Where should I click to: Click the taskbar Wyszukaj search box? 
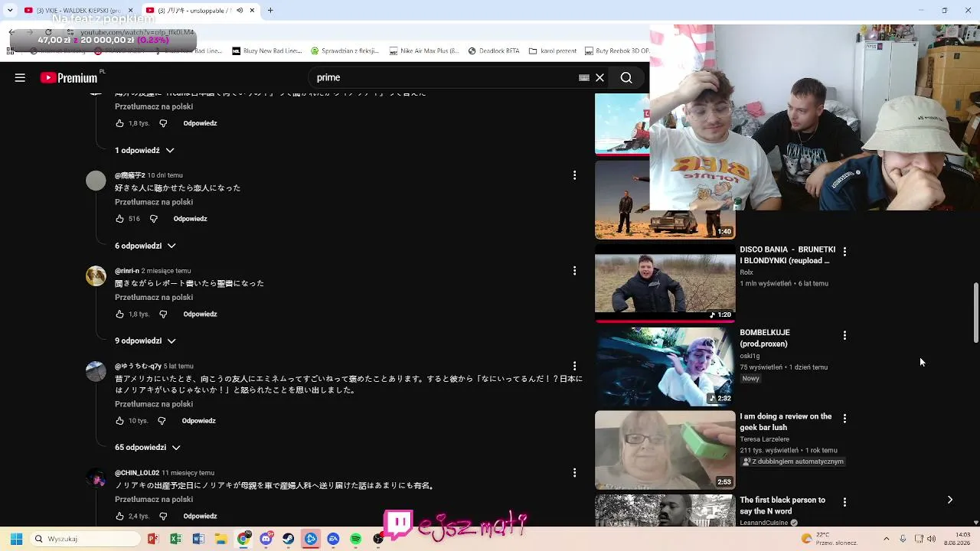click(x=84, y=539)
